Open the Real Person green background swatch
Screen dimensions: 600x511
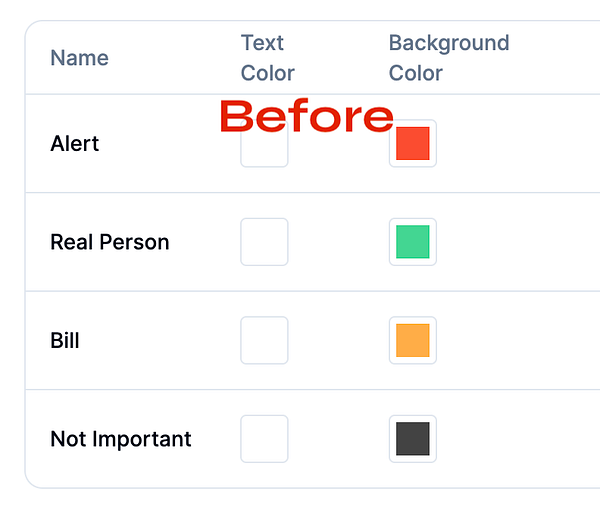[412, 242]
